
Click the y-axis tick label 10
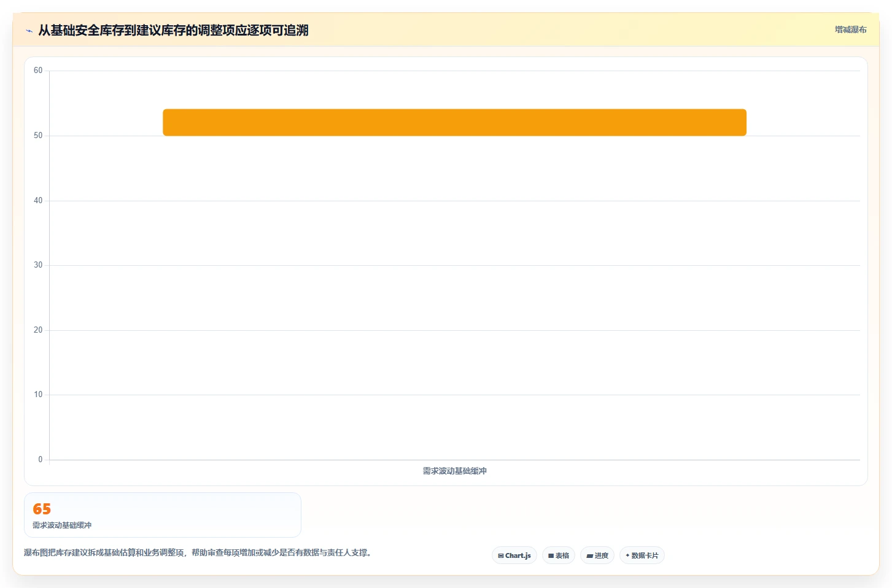pyautogui.click(x=38, y=395)
